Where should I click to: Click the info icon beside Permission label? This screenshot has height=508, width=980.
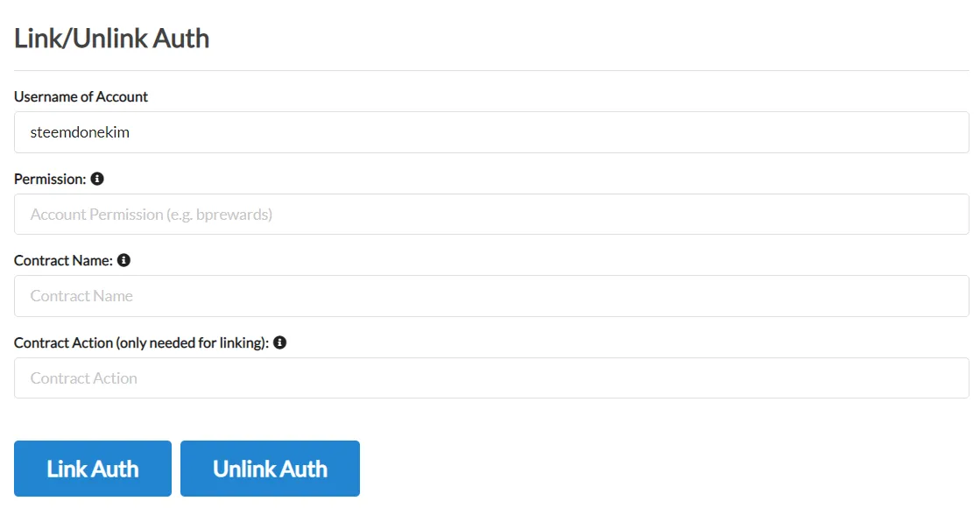tap(97, 179)
